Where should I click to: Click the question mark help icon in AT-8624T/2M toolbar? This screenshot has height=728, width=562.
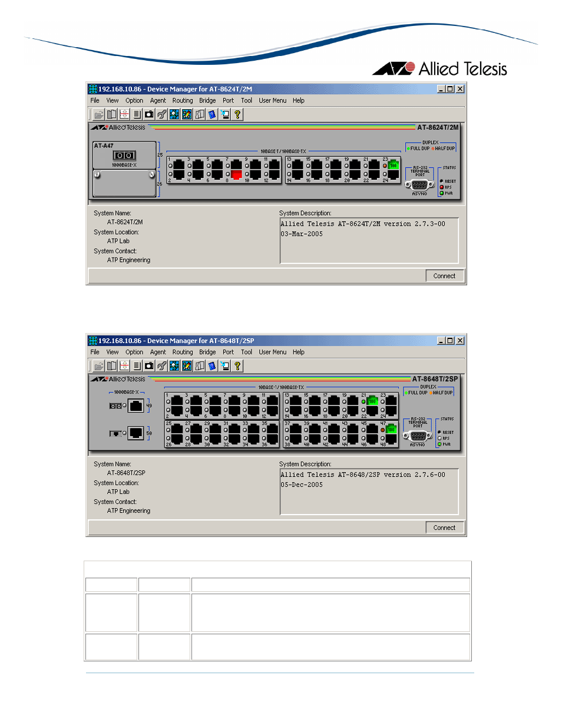click(237, 114)
